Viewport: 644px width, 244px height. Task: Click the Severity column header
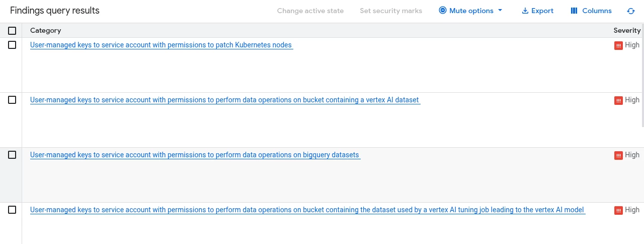point(627,31)
